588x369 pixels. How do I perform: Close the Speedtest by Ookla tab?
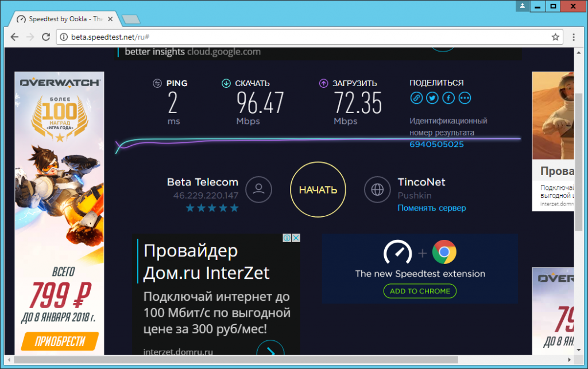[x=110, y=19]
